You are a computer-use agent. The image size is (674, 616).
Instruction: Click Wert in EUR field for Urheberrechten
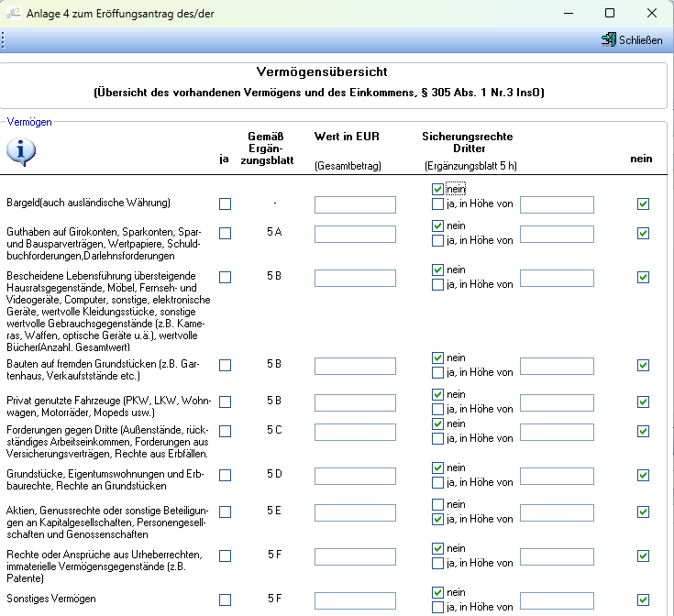coord(355,556)
